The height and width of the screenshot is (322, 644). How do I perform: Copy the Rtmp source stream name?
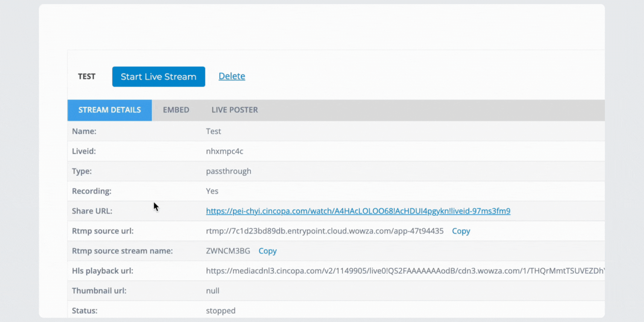267,251
